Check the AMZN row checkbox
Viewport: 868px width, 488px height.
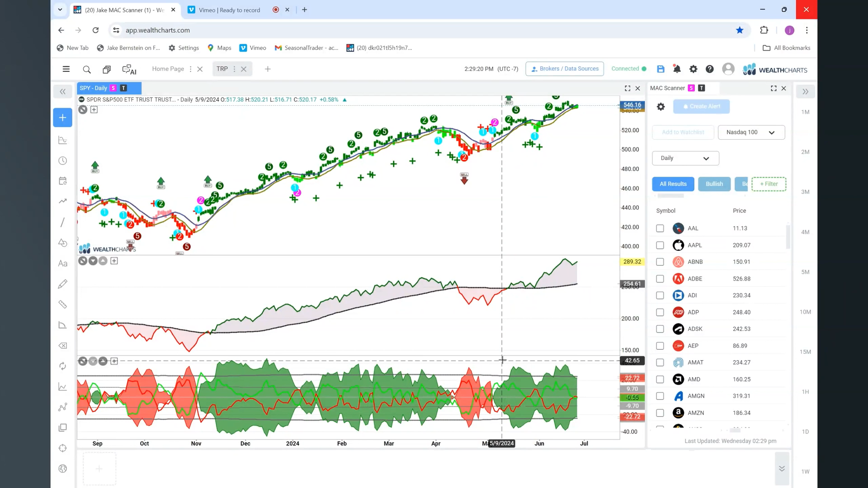point(660,413)
